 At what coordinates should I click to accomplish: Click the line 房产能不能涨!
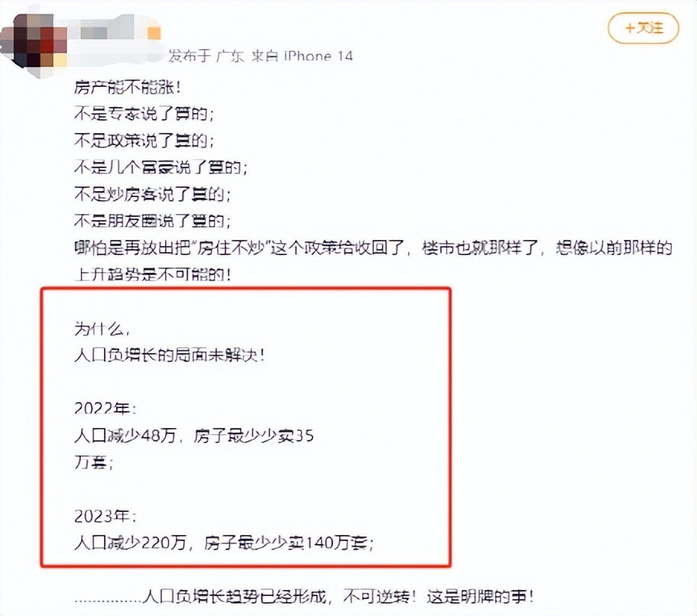[128, 87]
